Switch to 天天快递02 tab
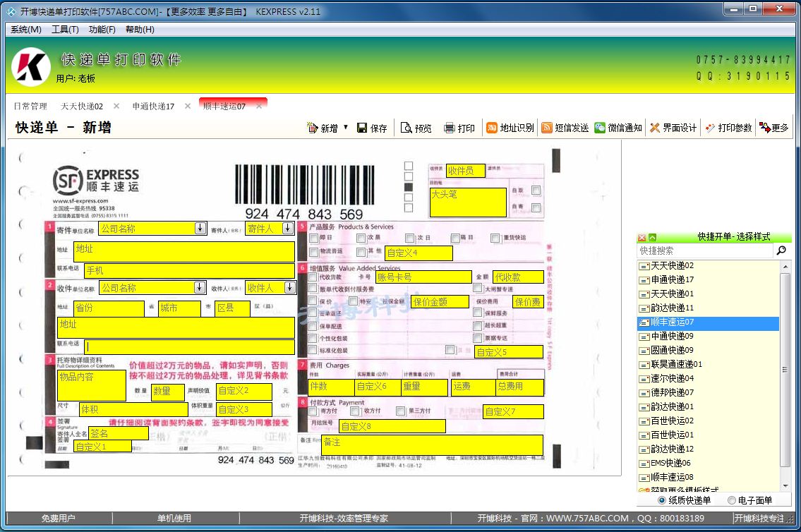 tap(82, 107)
